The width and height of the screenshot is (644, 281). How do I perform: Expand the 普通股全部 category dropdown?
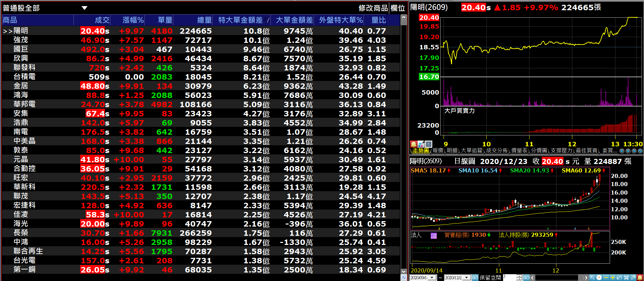pos(84,8)
